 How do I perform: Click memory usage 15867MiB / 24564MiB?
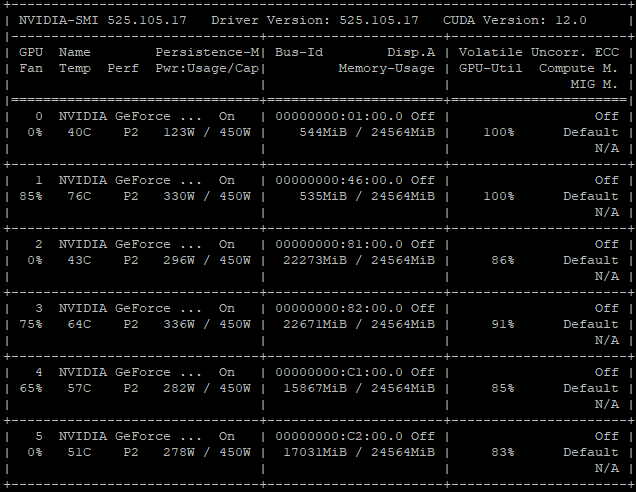[x=359, y=388]
